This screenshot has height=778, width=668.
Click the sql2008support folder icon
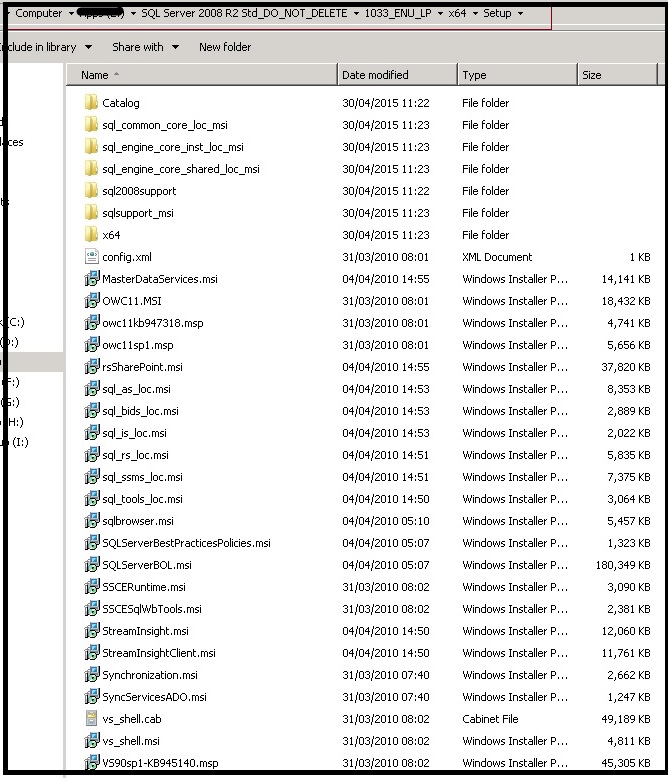[91, 191]
